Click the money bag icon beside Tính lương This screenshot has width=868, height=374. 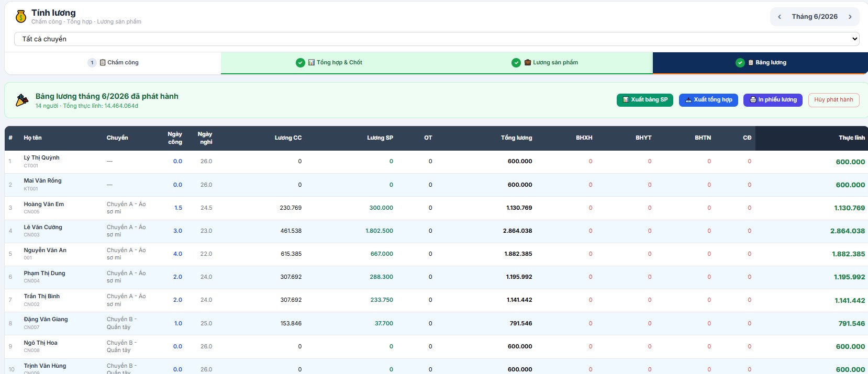21,17
